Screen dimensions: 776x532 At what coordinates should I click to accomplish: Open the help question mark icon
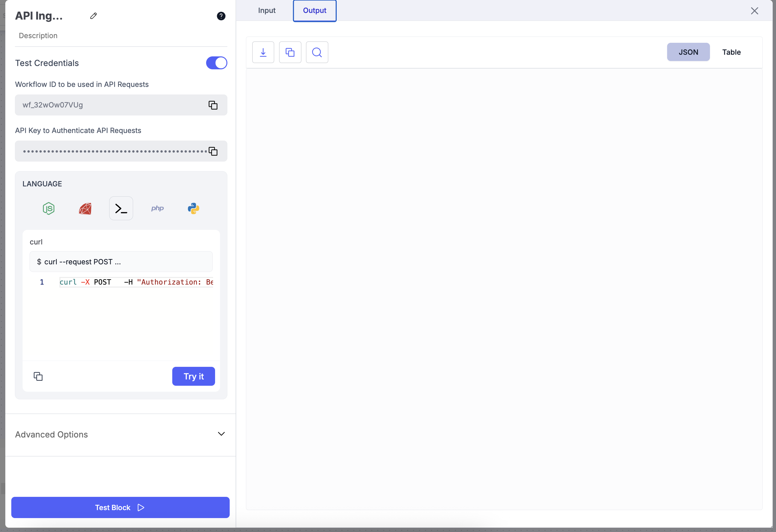pos(221,16)
